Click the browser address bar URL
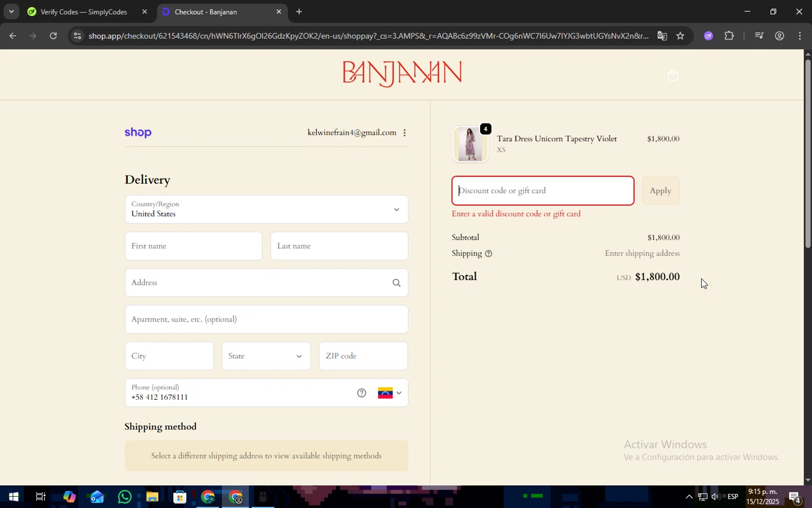812x508 pixels. [x=368, y=36]
